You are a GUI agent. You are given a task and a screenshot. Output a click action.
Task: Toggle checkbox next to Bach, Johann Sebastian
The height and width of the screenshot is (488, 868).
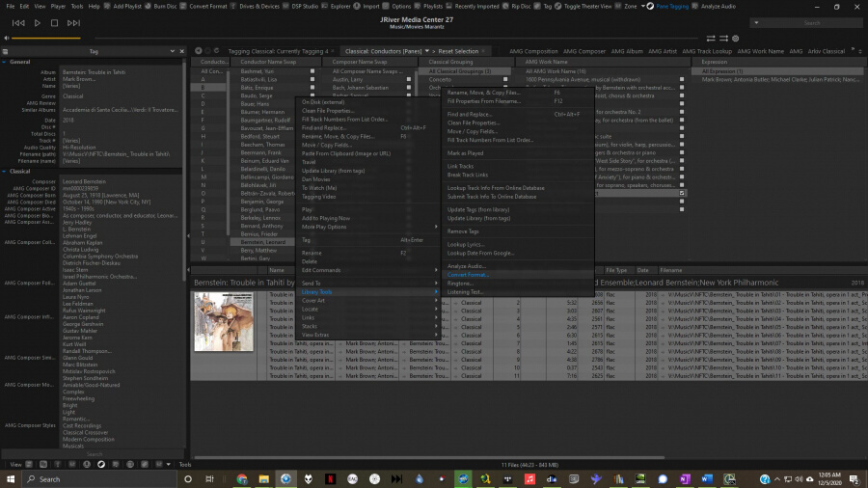coord(409,88)
